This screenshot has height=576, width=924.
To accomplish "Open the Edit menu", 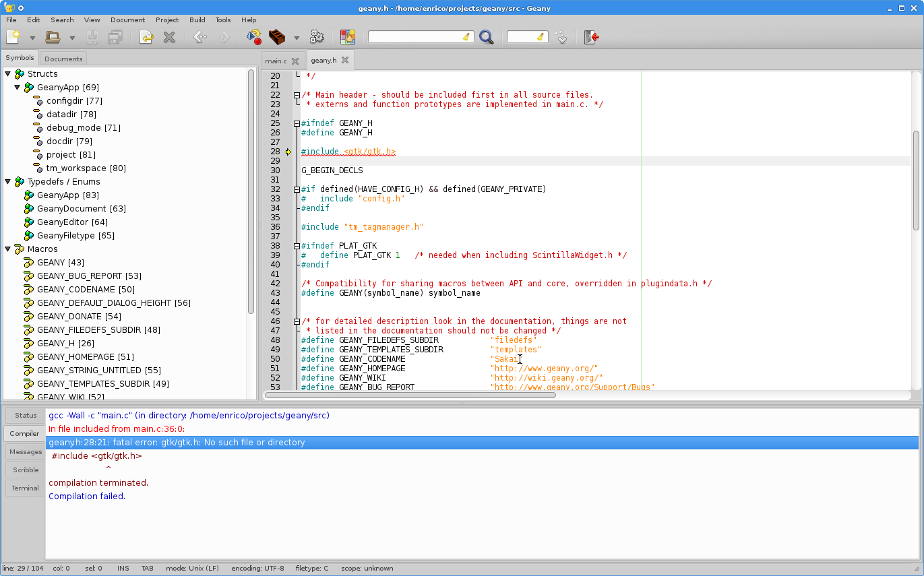I will (33, 20).
